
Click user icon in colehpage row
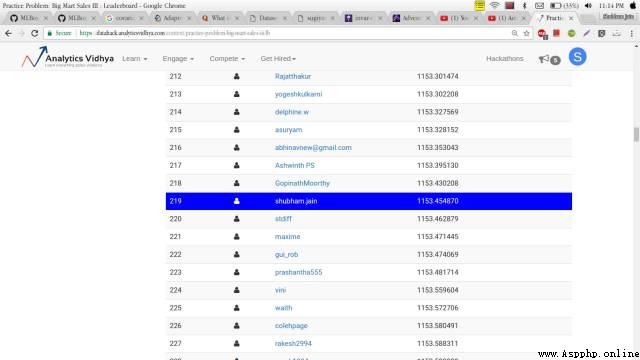click(x=237, y=326)
